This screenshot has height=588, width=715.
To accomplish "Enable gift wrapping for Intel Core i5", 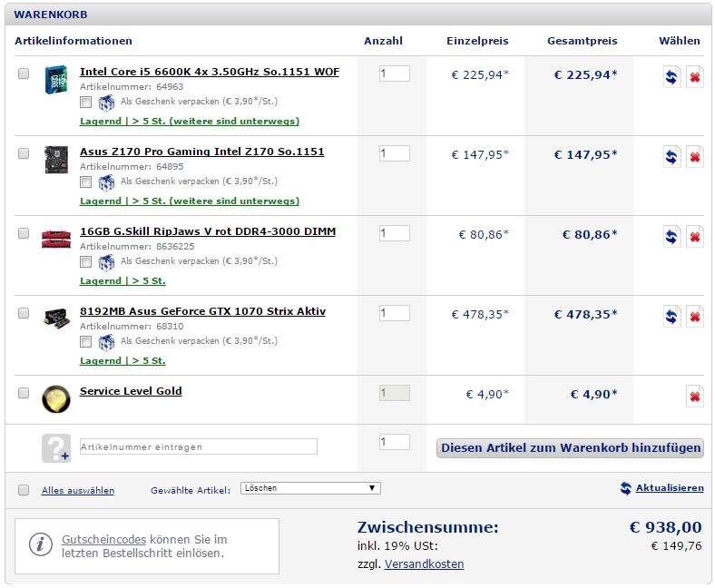I will pos(85,103).
